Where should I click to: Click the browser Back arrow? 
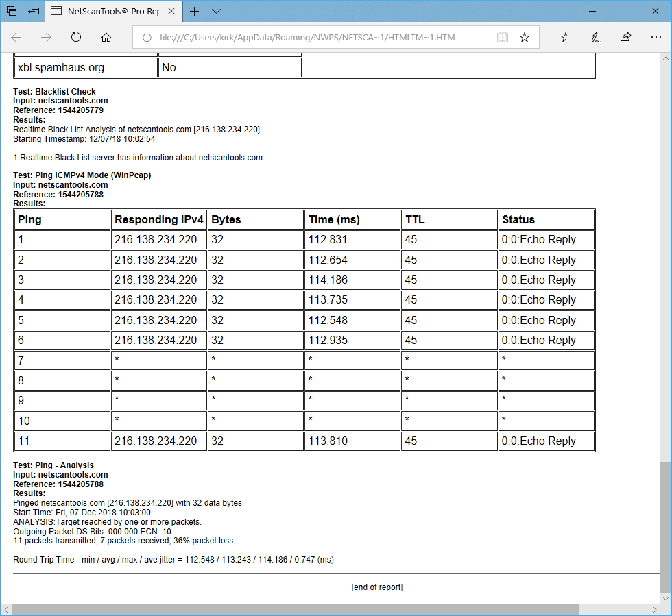coord(16,37)
